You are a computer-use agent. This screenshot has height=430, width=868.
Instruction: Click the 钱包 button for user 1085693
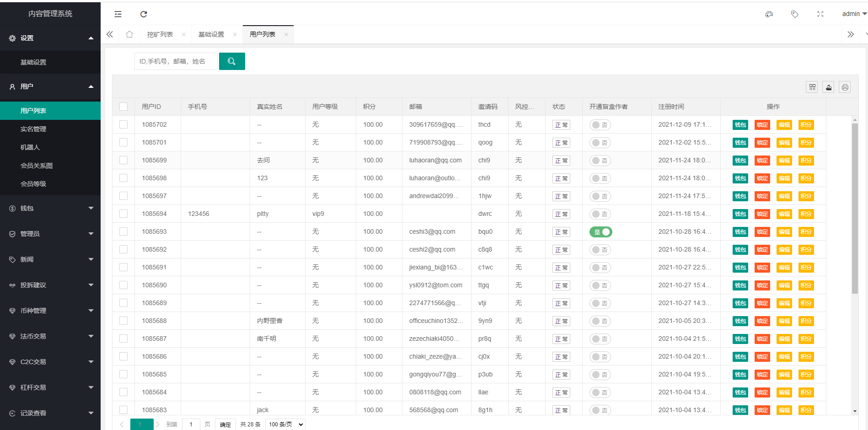[740, 232]
